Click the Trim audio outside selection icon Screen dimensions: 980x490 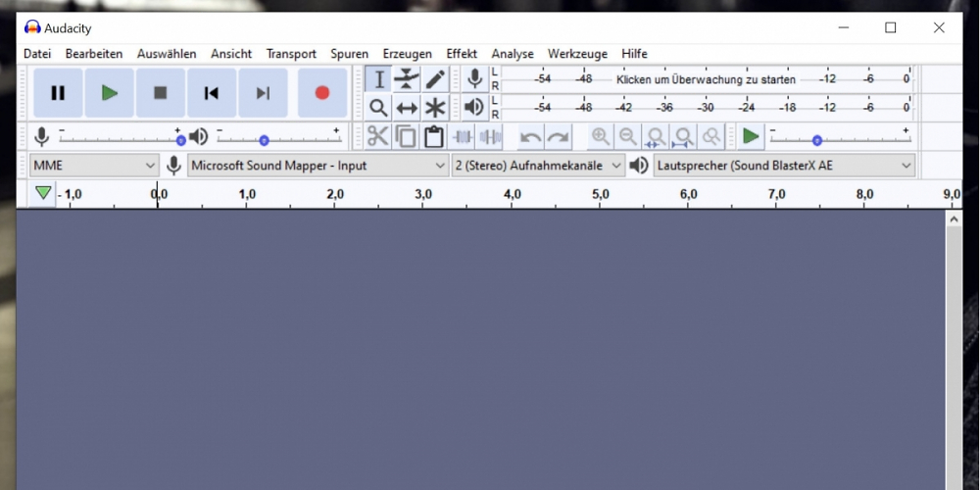(462, 136)
